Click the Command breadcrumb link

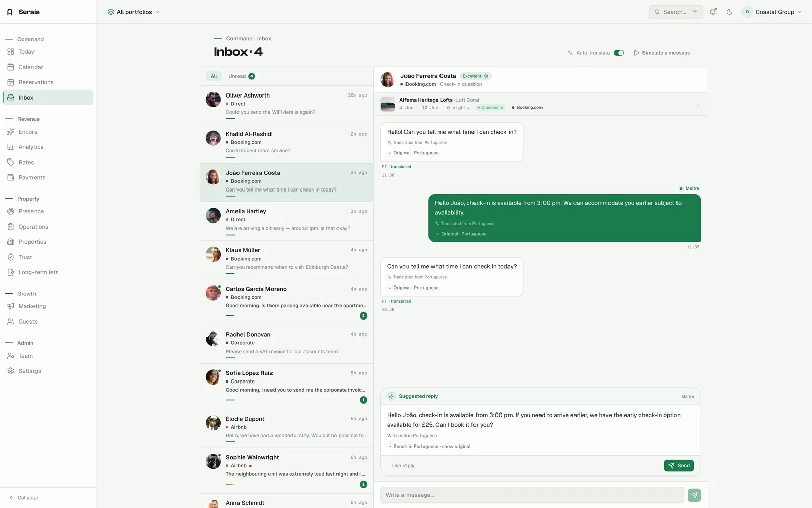[239, 39]
